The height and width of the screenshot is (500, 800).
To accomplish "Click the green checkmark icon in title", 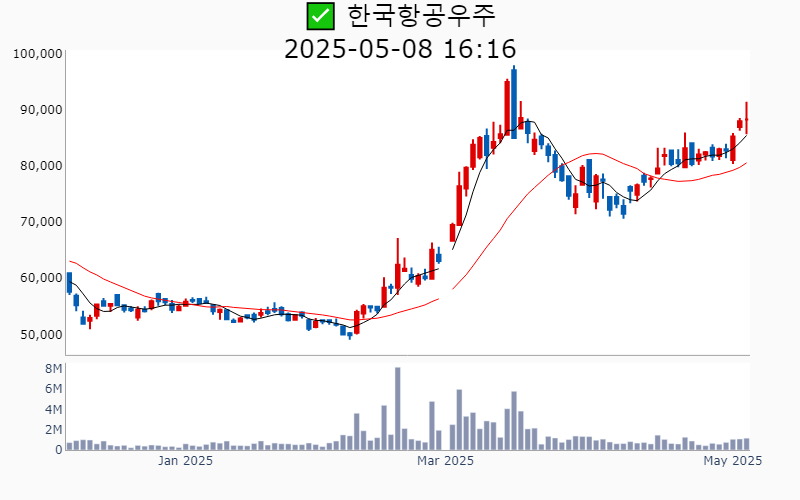I will 320,16.
